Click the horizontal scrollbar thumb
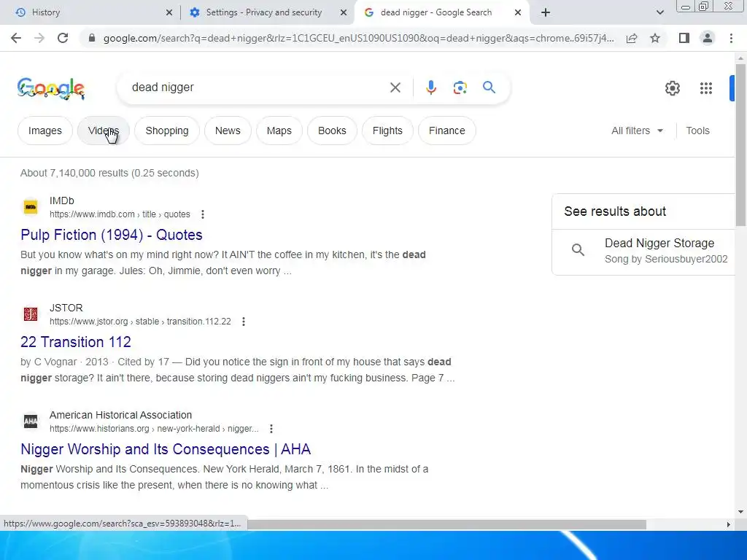 [x=446, y=524]
